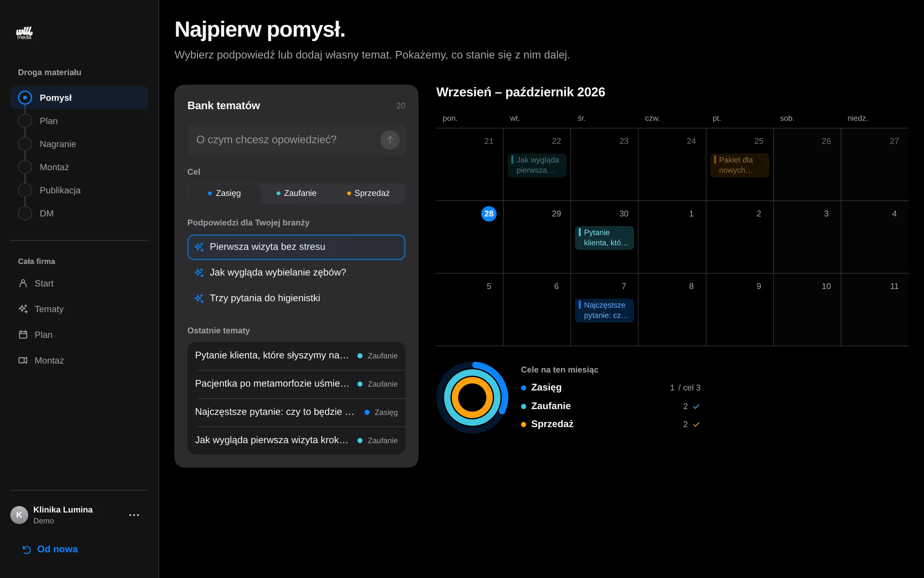Viewport: 924px width, 578px height.
Task: Choose the Zasięg goal segment
Action: click(224, 193)
